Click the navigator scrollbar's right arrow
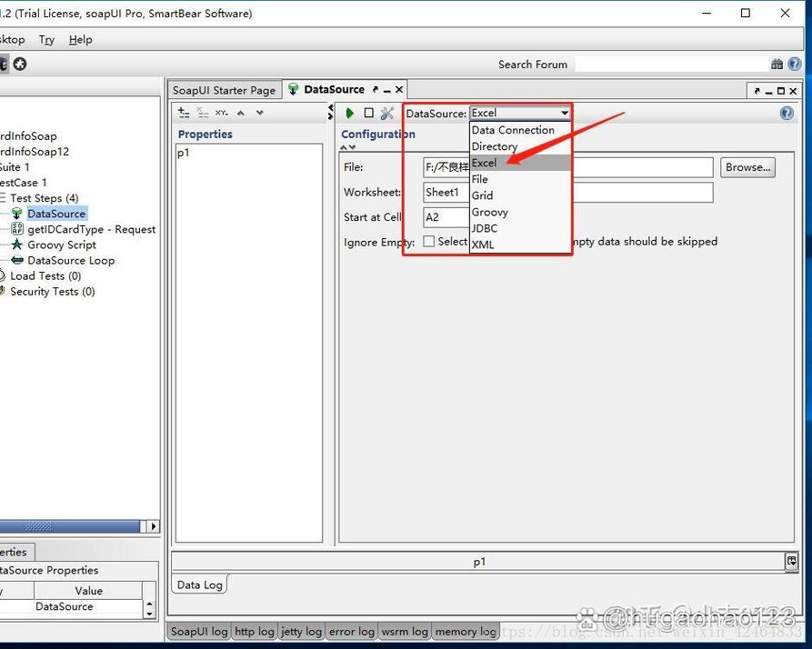Image resolution: width=812 pixels, height=649 pixels. coord(153,526)
